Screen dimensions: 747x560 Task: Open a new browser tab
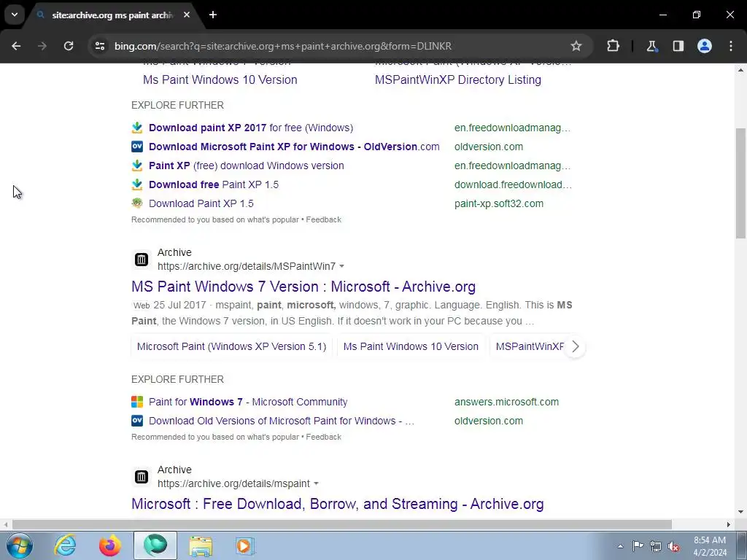213,15
